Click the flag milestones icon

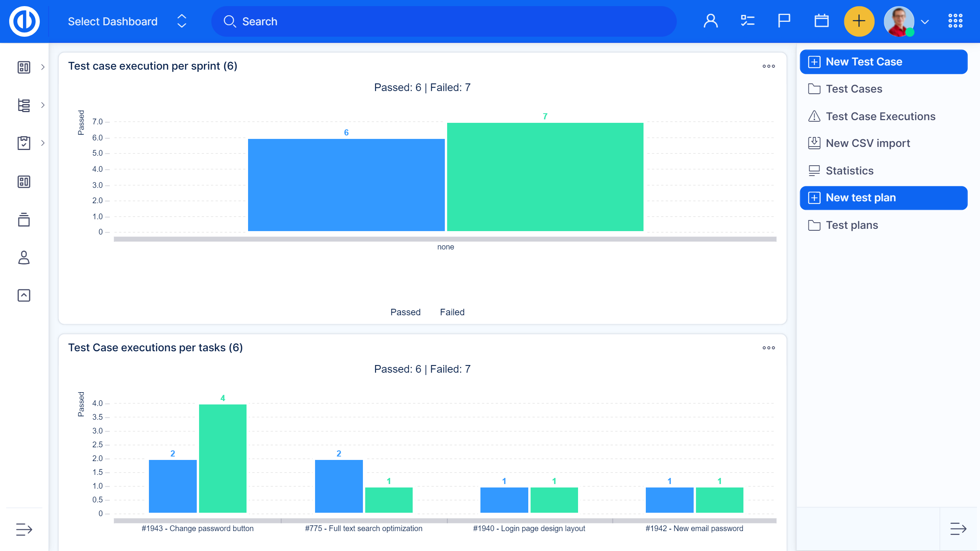pyautogui.click(x=784, y=21)
